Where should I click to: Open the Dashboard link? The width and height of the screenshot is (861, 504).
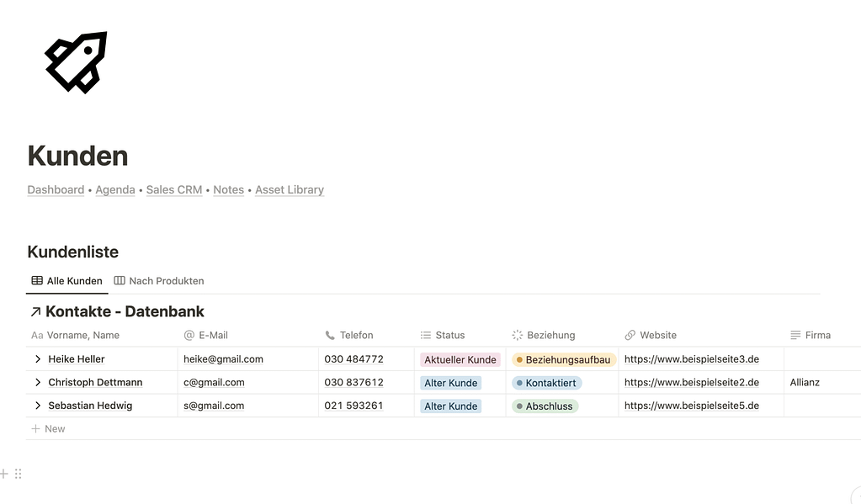[56, 190]
